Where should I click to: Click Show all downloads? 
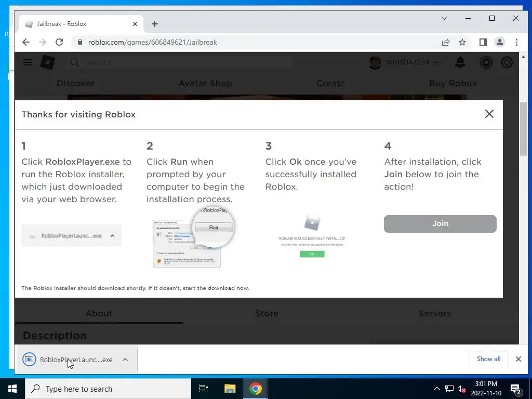click(488, 359)
